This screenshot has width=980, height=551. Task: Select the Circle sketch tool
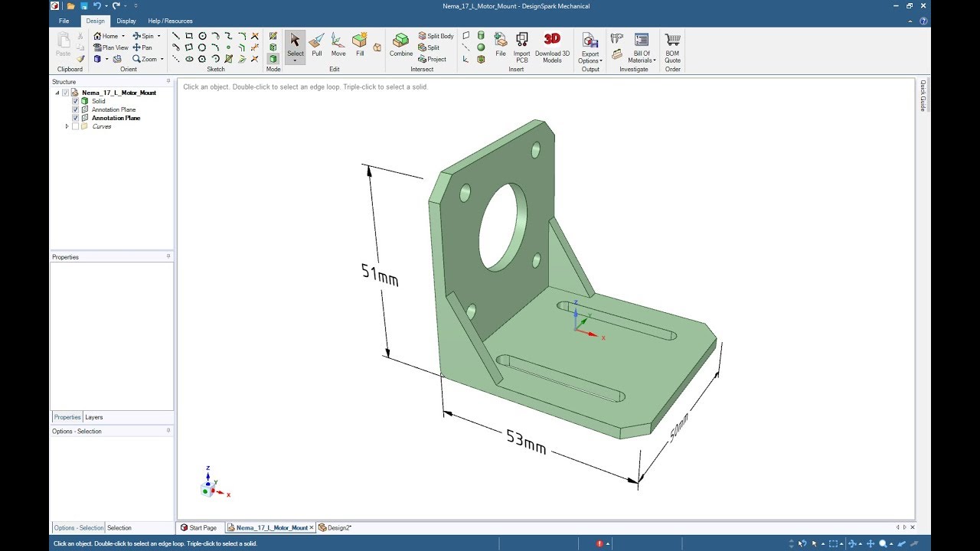202,36
